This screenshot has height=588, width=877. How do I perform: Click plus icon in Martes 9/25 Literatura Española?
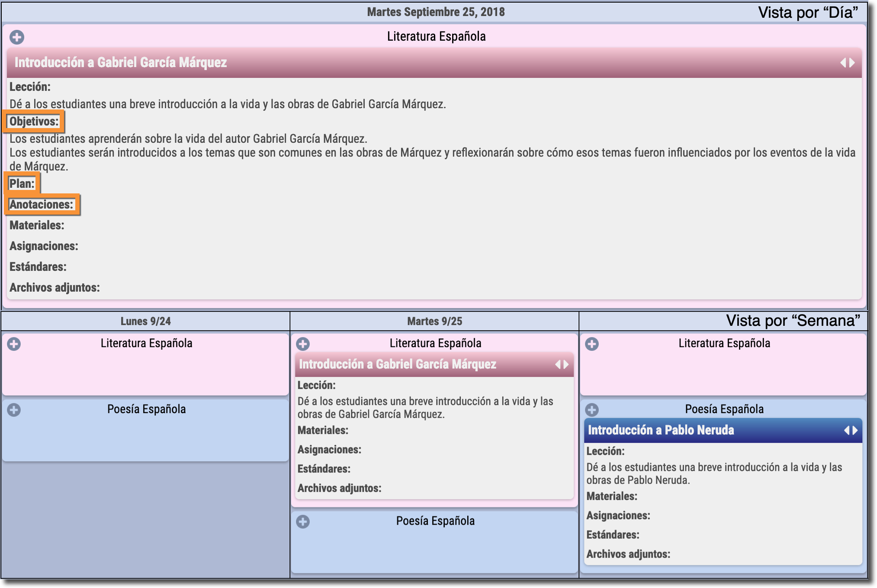(x=303, y=344)
